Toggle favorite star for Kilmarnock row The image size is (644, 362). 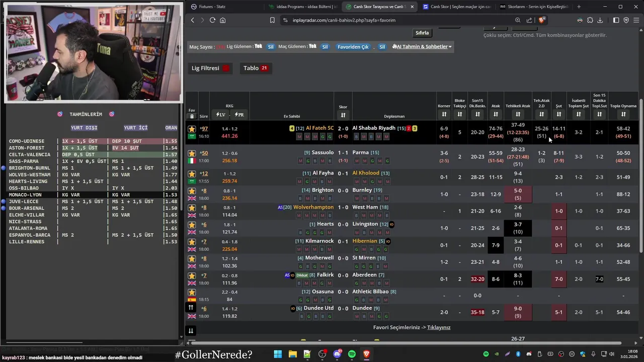tap(192, 242)
